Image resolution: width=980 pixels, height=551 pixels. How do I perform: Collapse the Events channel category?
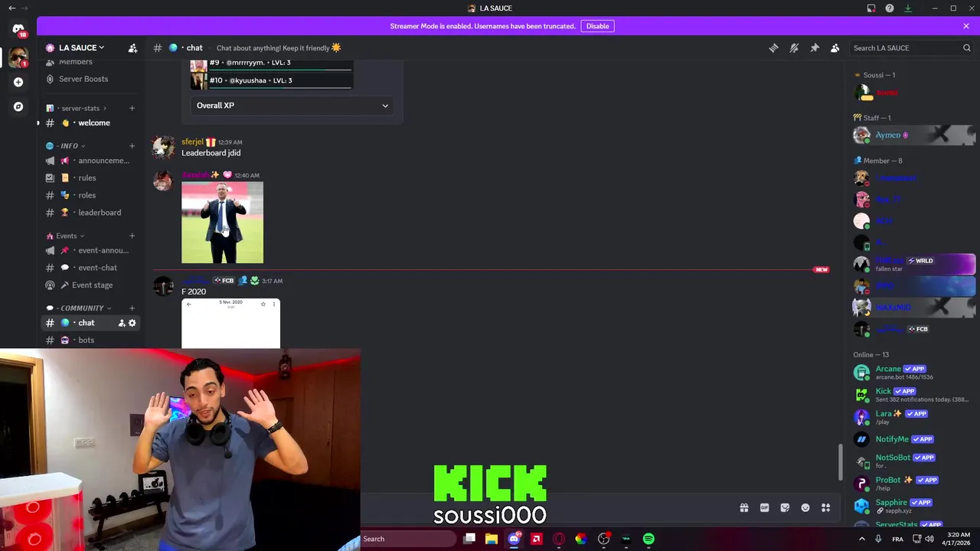tap(66, 236)
